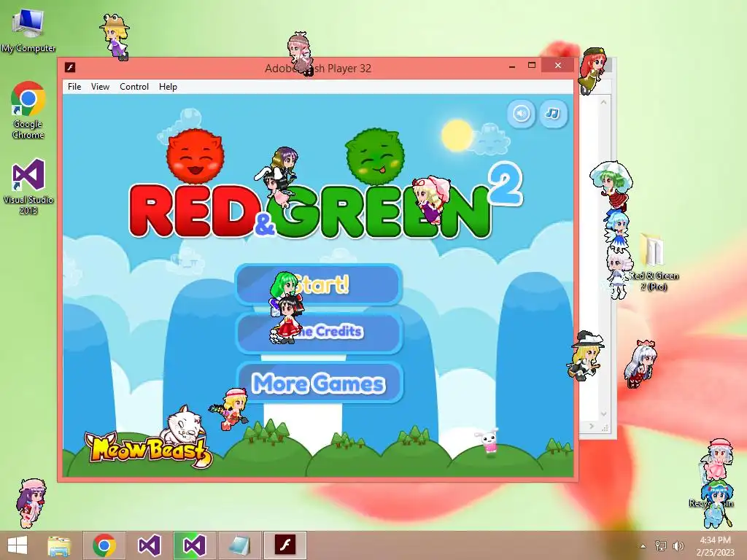Click the Flash Player title bar icon

(x=70, y=67)
